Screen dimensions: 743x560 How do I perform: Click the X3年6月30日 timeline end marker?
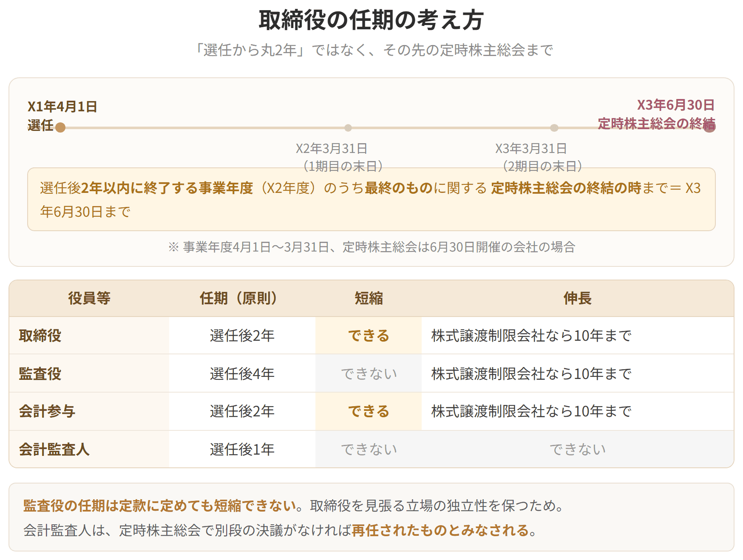709,127
